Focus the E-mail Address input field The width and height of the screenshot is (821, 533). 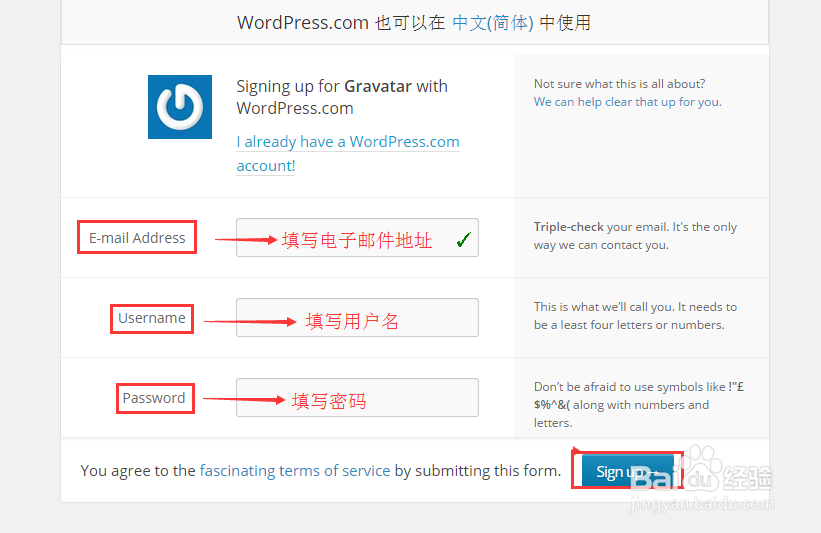coord(357,238)
